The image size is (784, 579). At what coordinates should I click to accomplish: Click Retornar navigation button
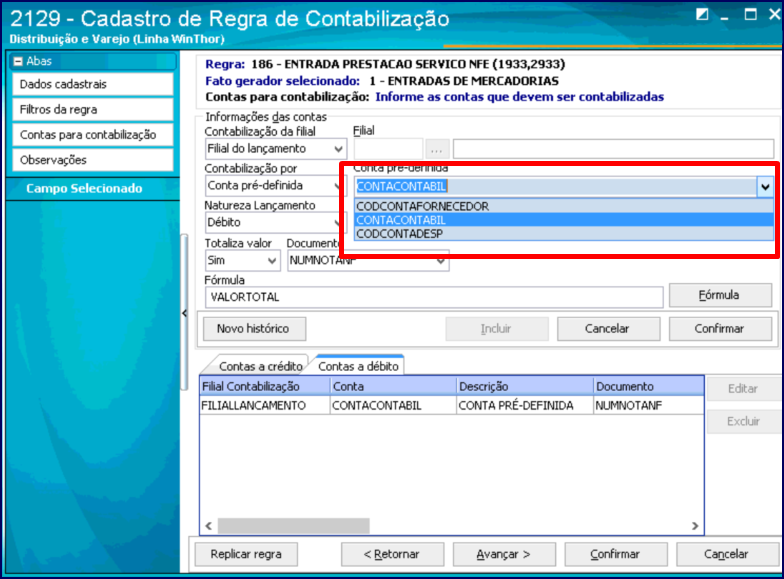point(392,554)
